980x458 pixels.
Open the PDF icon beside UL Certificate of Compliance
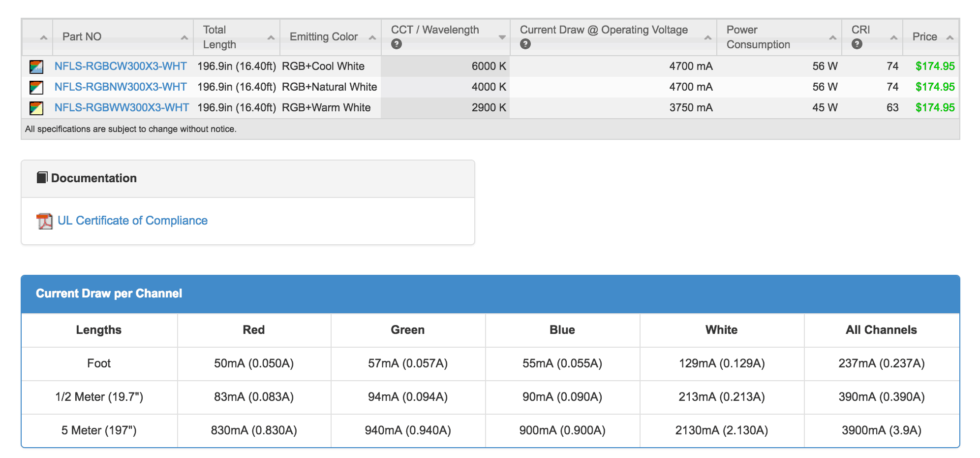tap(45, 221)
